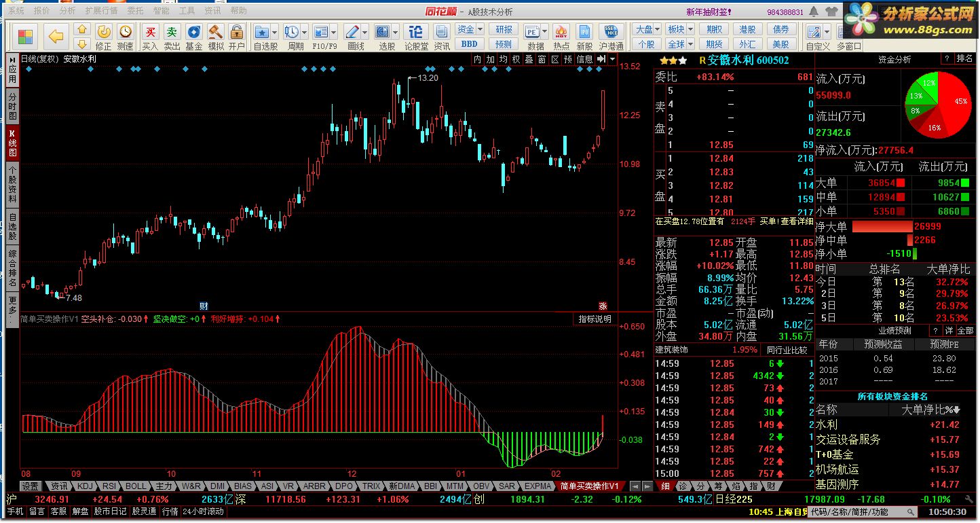The height and width of the screenshot is (523, 980).
Task: Toggle the 预 forecast button
Action: [568, 60]
